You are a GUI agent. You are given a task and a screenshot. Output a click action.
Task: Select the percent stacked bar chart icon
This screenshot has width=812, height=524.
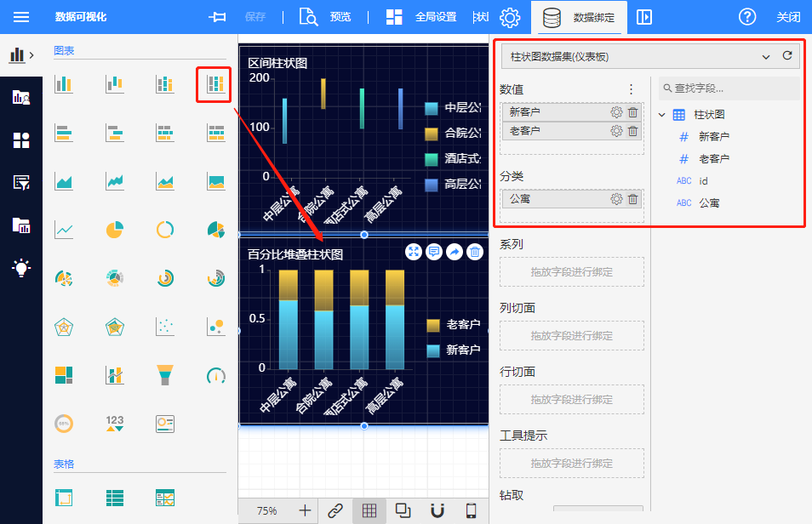tap(215, 84)
